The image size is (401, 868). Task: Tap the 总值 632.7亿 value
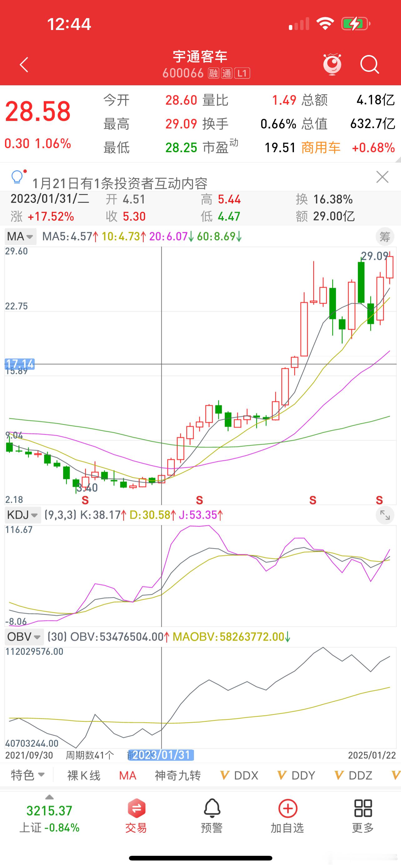pos(373,124)
